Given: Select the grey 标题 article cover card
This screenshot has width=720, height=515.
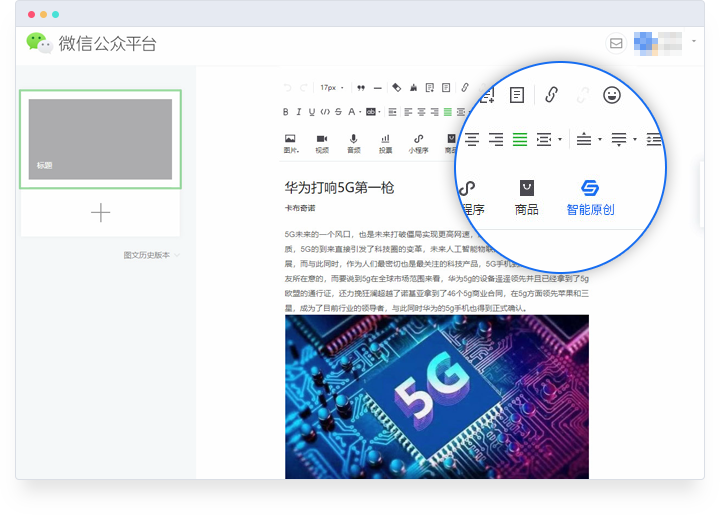Looking at the screenshot, I should pyautogui.click(x=100, y=139).
